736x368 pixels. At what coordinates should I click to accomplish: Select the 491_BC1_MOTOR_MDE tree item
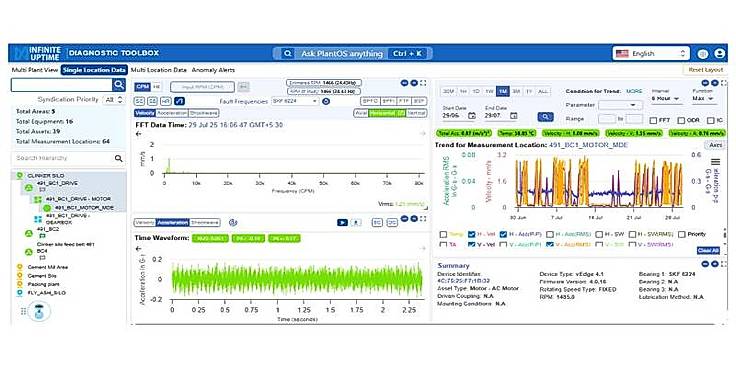pos(84,207)
